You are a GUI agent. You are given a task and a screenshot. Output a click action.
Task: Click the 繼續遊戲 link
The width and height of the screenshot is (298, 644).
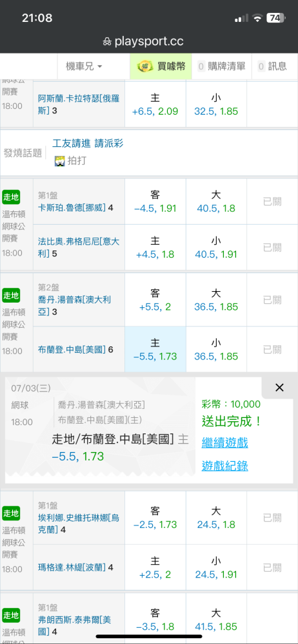point(224,443)
